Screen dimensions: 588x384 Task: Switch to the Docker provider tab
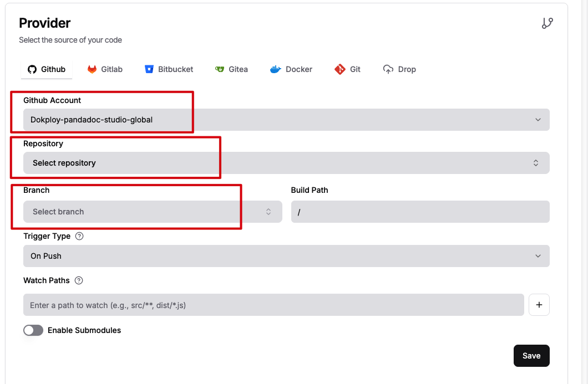tap(291, 69)
